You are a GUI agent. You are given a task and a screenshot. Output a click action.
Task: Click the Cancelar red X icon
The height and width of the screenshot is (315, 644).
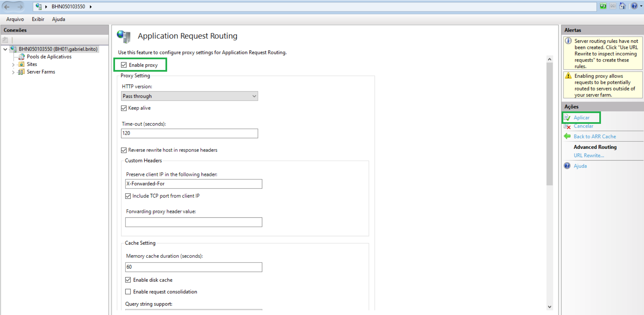(567, 126)
